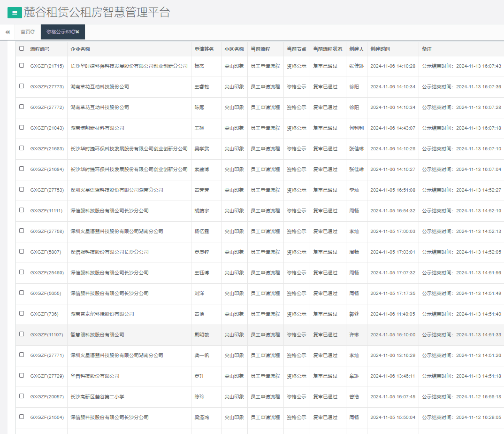The width and height of the screenshot is (504, 434).
Task: Check the row for GXGZF(21715)
Action: click(x=22, y=65)
